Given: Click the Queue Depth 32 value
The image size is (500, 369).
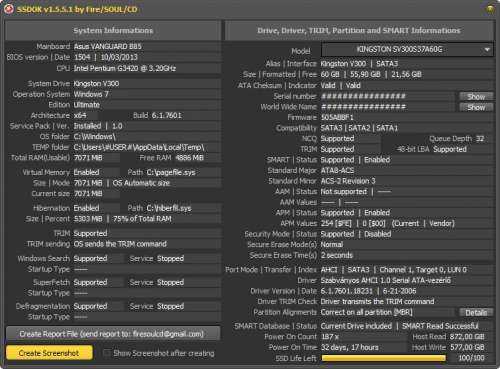Looking at the screenshot, I should pyautogui.click(x=480, y=139).
